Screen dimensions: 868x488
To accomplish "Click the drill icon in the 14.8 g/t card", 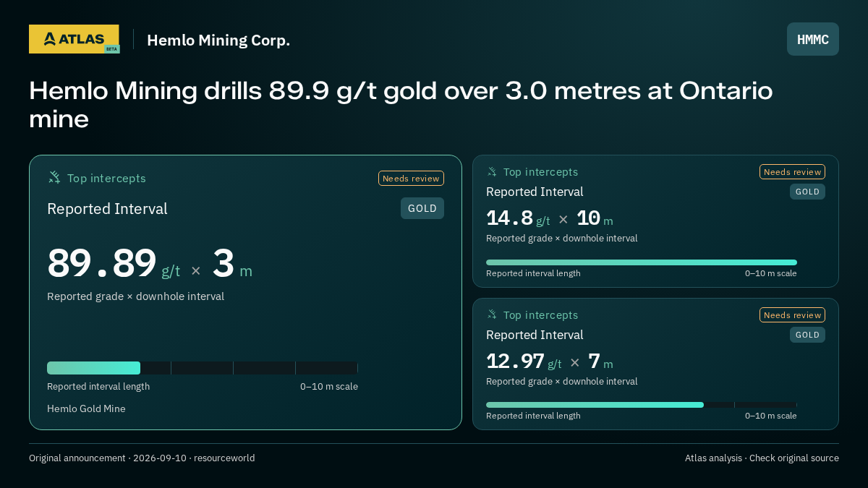I will click(x=492, y=171).
